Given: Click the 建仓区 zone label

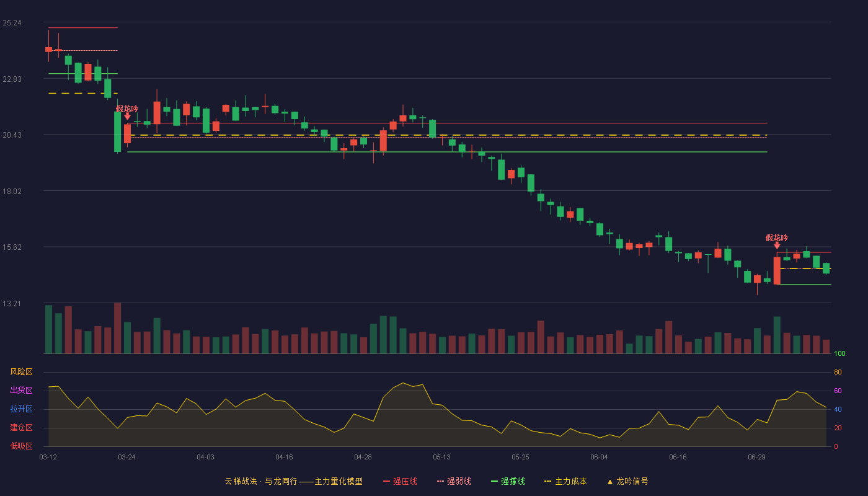Looking at the screenshot, I should [x=21, y=428].
